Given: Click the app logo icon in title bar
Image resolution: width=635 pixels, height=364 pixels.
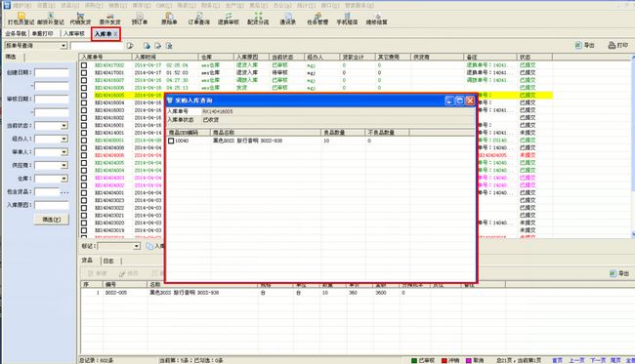Looking at the screenshot, I should point(7,5).
